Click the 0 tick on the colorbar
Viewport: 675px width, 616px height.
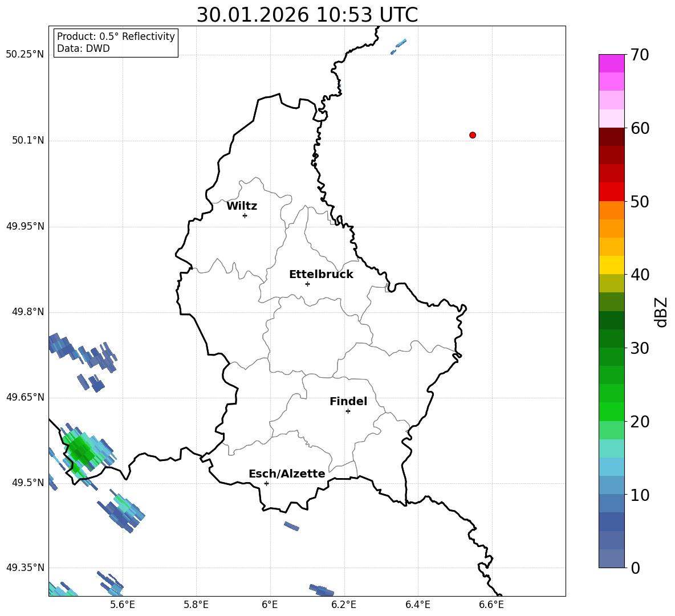(635, 568)
